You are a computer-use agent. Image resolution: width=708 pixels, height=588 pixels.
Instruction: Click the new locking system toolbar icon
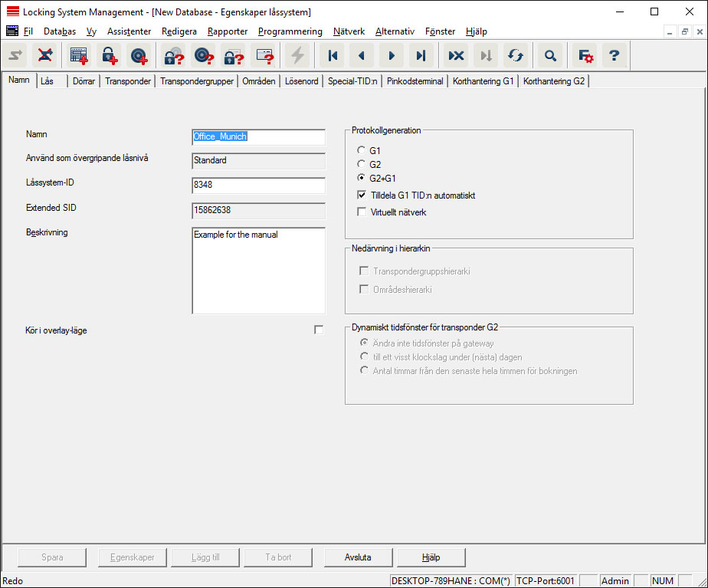coord(79,55)
